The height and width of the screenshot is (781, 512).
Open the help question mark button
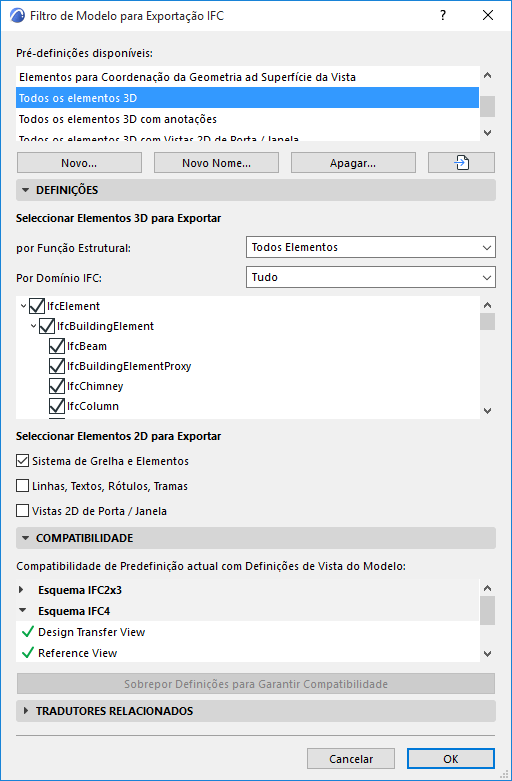[x=443, y=15]
